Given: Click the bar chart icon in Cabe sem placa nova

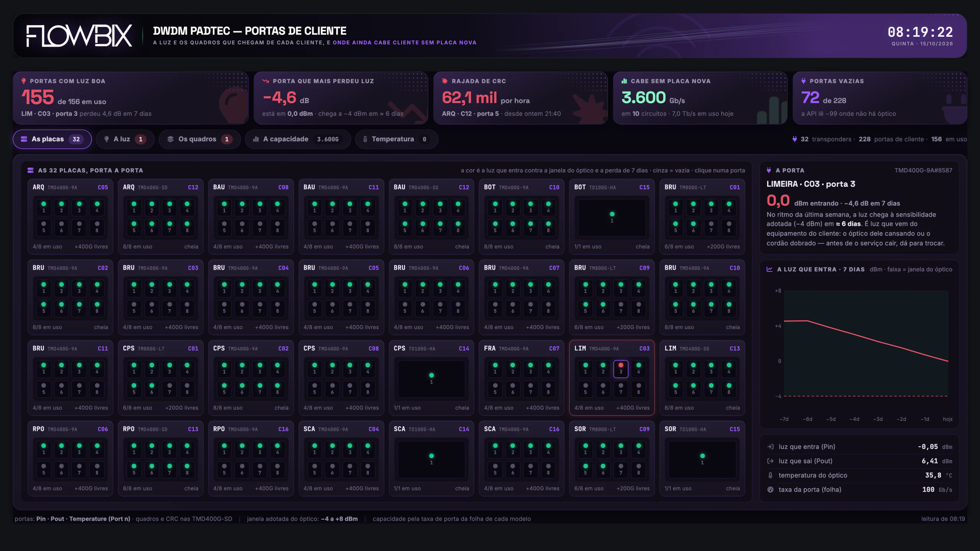Looking at the screenshot, I should [x=624, y=81].
